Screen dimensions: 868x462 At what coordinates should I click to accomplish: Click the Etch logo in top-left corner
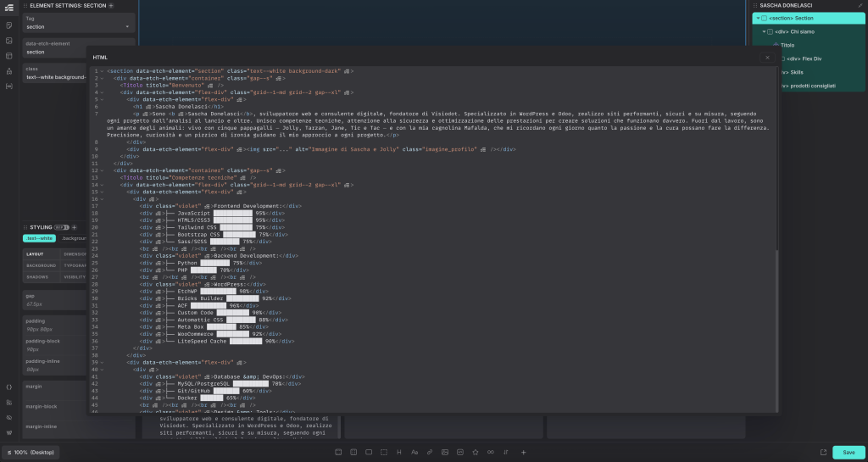[x=8, y=7]
